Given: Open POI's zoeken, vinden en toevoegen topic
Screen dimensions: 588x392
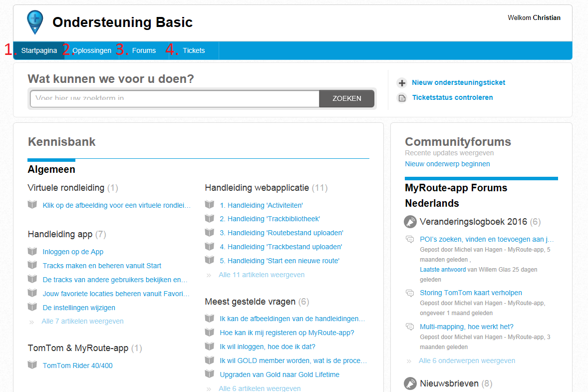Looking at the screenshot, I should coord(487,239).
